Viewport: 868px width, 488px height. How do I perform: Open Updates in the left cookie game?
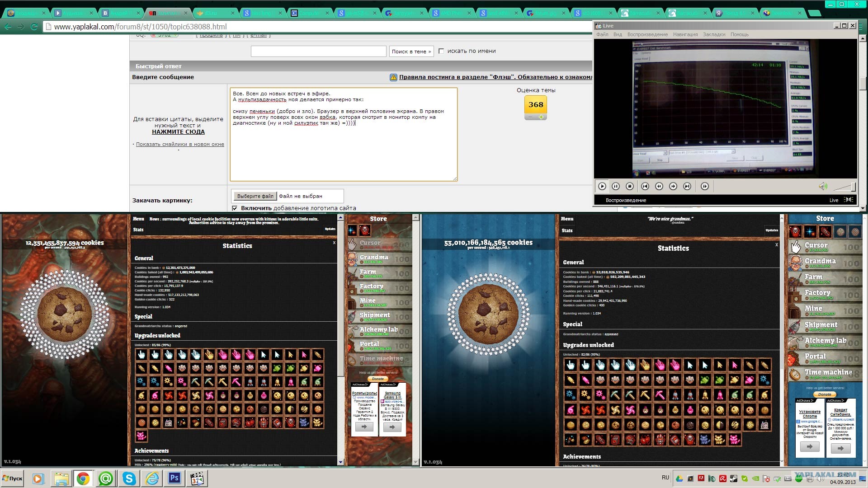[330, 229]
